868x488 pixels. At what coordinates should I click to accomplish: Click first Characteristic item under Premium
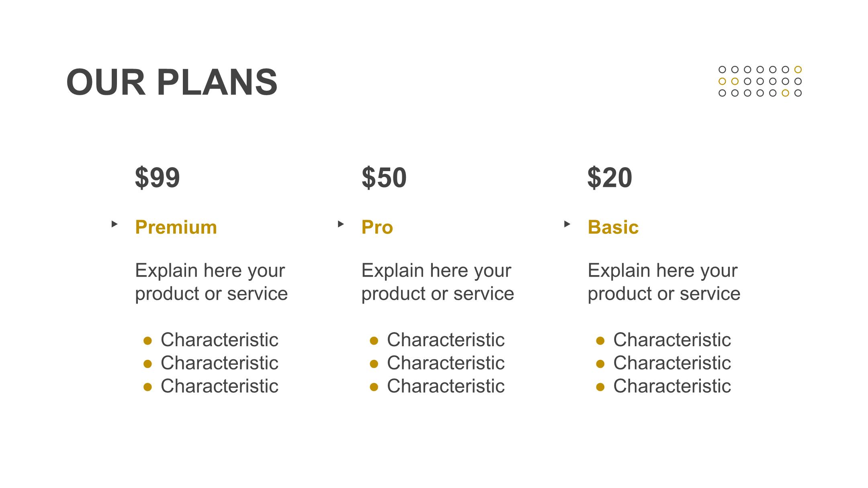[x=219, y=340]
